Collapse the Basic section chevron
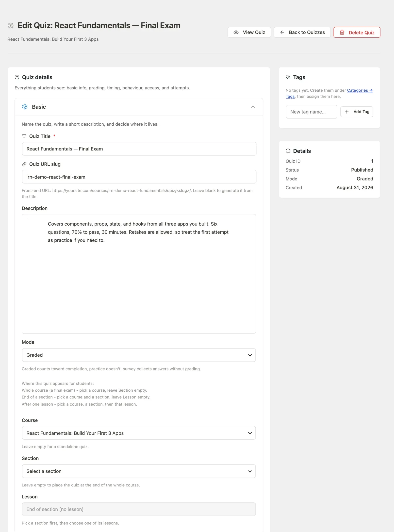394x532 pixels. (x=253, y=107)
